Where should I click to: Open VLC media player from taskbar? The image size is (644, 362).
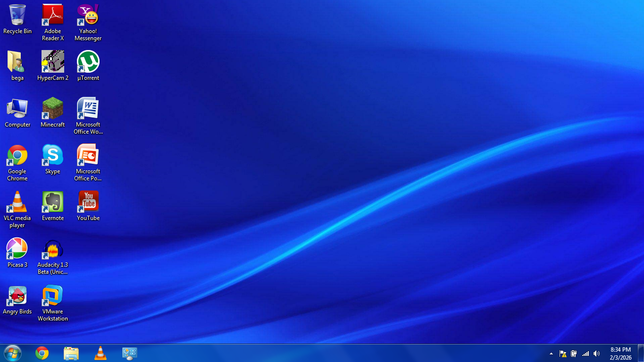coord(100,353)
